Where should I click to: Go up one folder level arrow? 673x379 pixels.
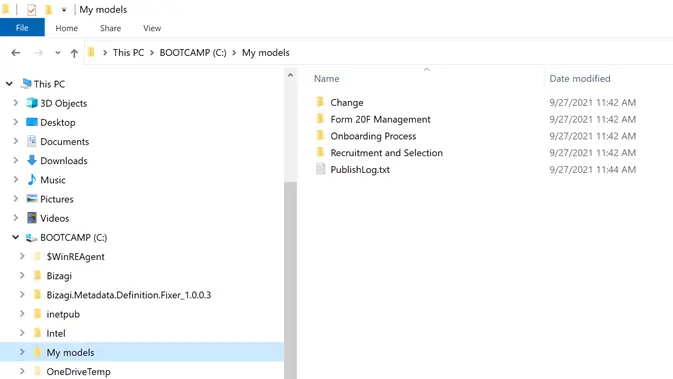(x=74, y=53)
